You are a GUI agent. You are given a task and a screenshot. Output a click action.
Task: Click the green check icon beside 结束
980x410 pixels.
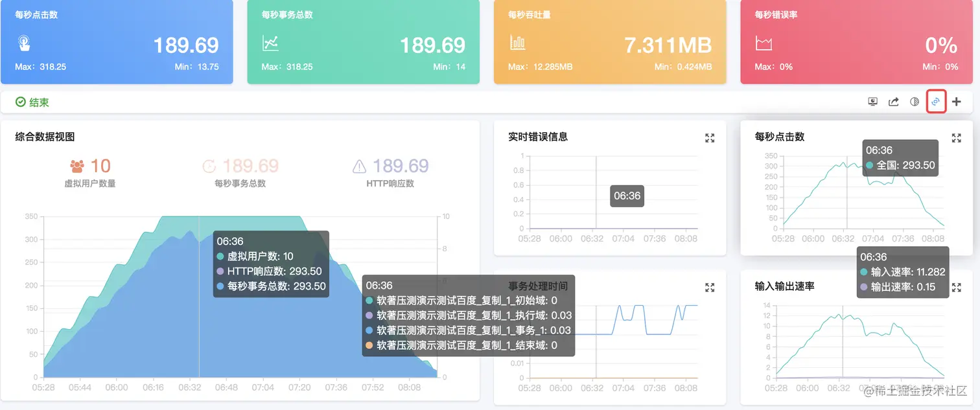point(21,102)
